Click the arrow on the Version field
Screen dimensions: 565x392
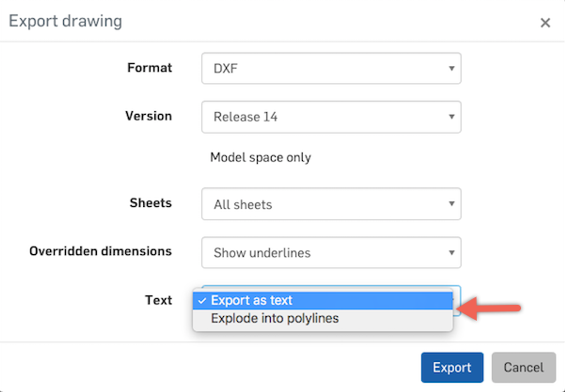[x=451, y=117]
